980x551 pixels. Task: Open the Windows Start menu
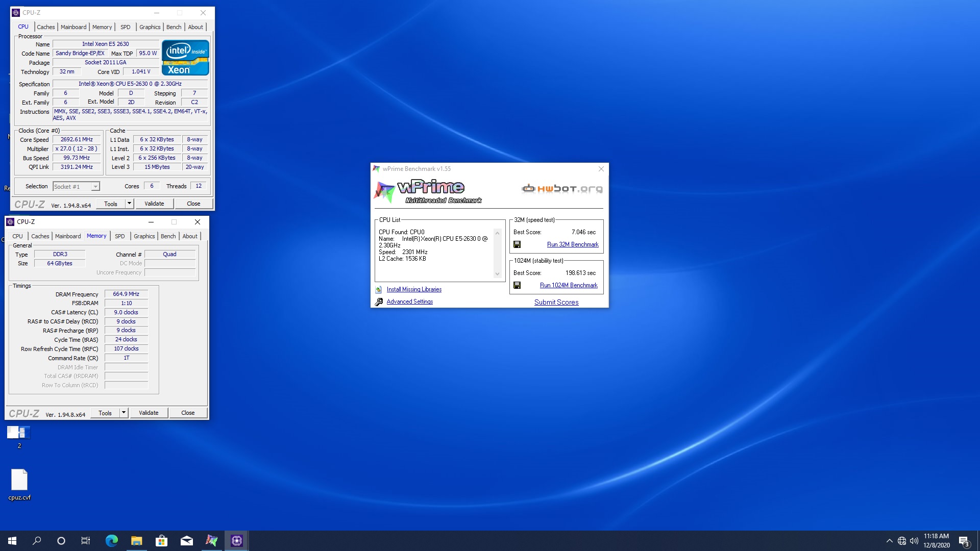coord(12,541)
